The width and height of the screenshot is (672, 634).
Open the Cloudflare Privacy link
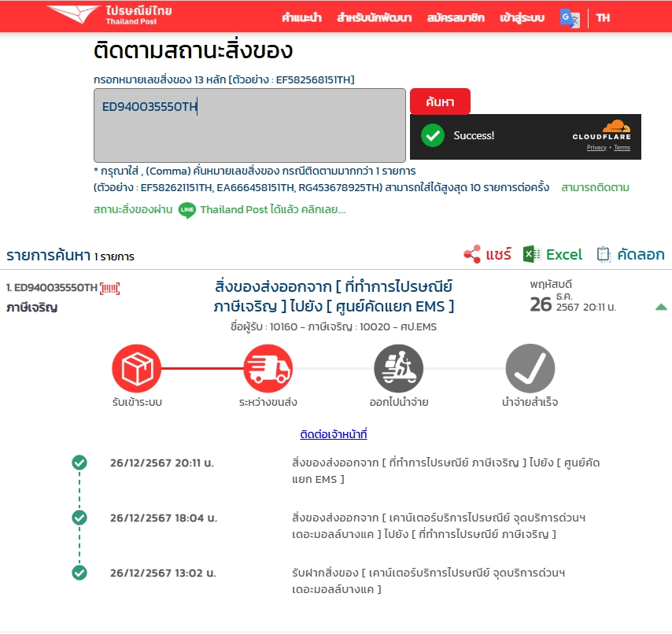click(x=596, y=147)
